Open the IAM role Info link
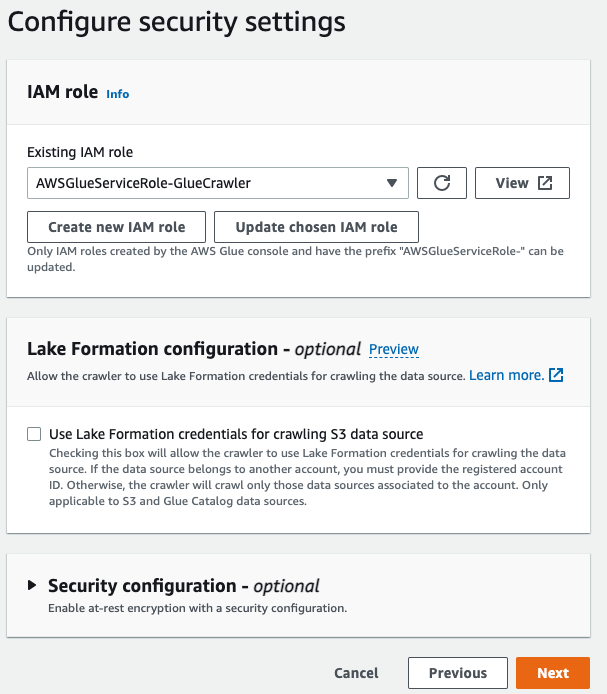This screenshot has width=607, height=694. click(x=118, y=94)
